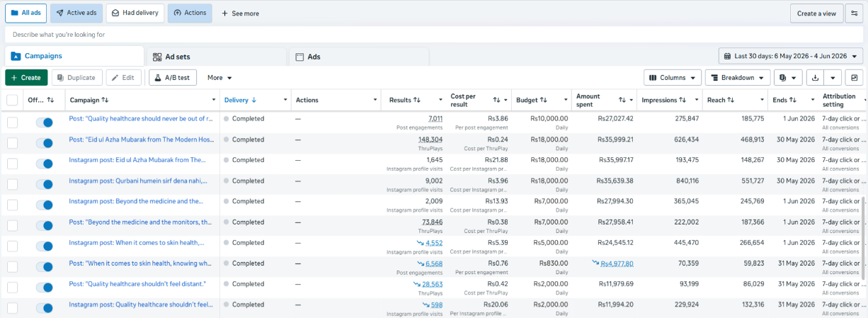Viewport: 868px width, 318px height.
Task: Open export options dropdown arrow
Action: (x=833, y=77)
